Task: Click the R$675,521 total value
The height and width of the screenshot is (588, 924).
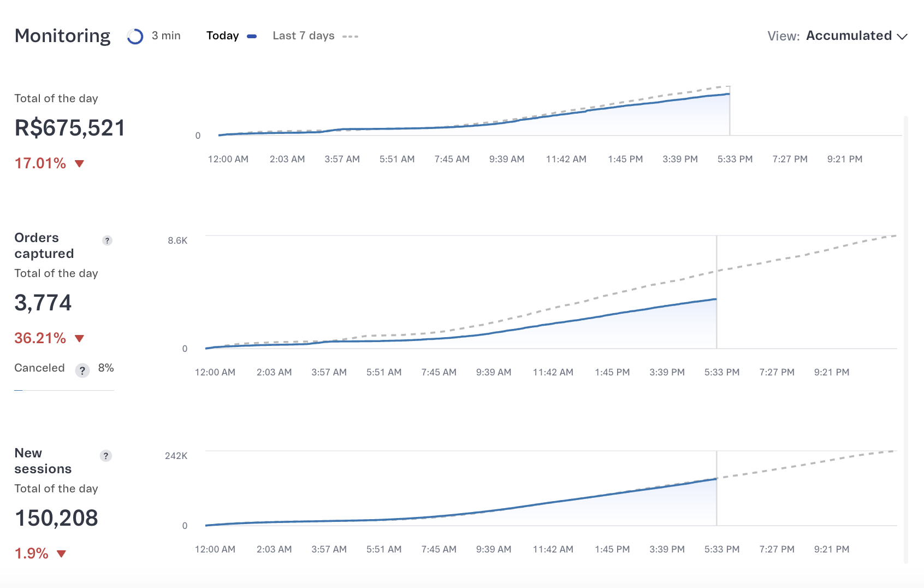Action: coord(70,128)
